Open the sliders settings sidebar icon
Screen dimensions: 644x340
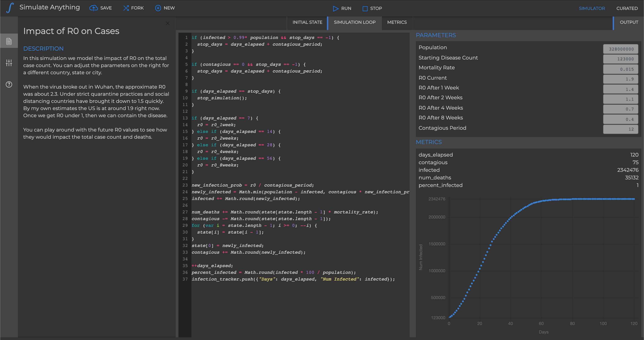tap(9, 63)
